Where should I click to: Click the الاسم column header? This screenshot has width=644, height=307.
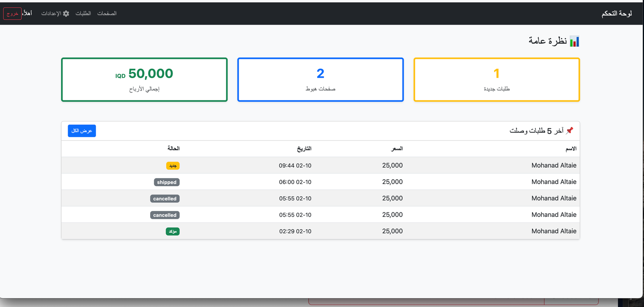pos(571,149)
